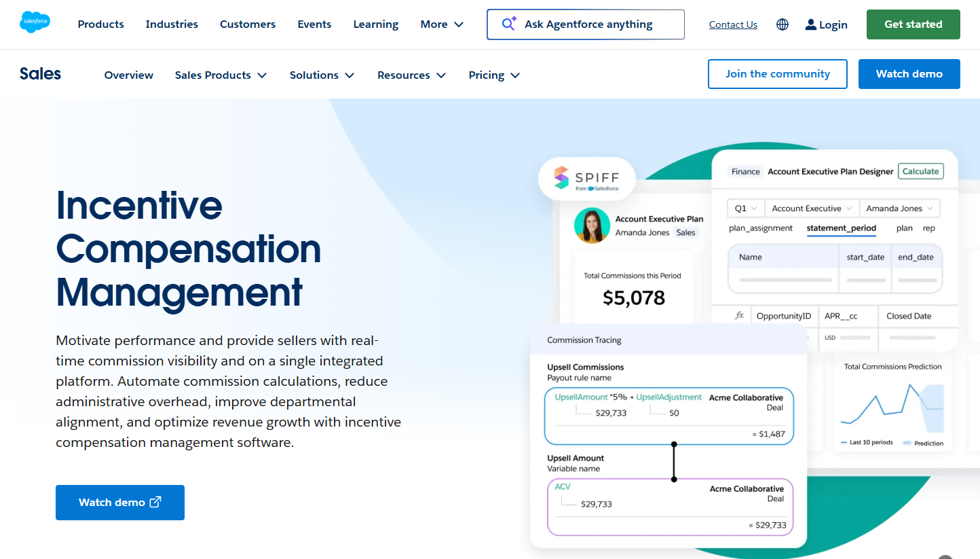This screenshot has width=980, height=559.
Task: Click the Login person icon
Action: tap(810, 24)
